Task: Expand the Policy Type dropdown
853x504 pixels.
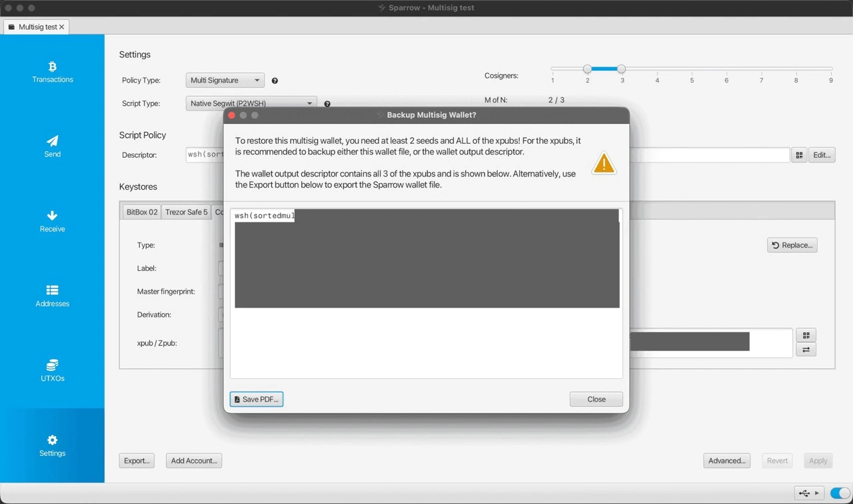Action: tap(225, 81)
